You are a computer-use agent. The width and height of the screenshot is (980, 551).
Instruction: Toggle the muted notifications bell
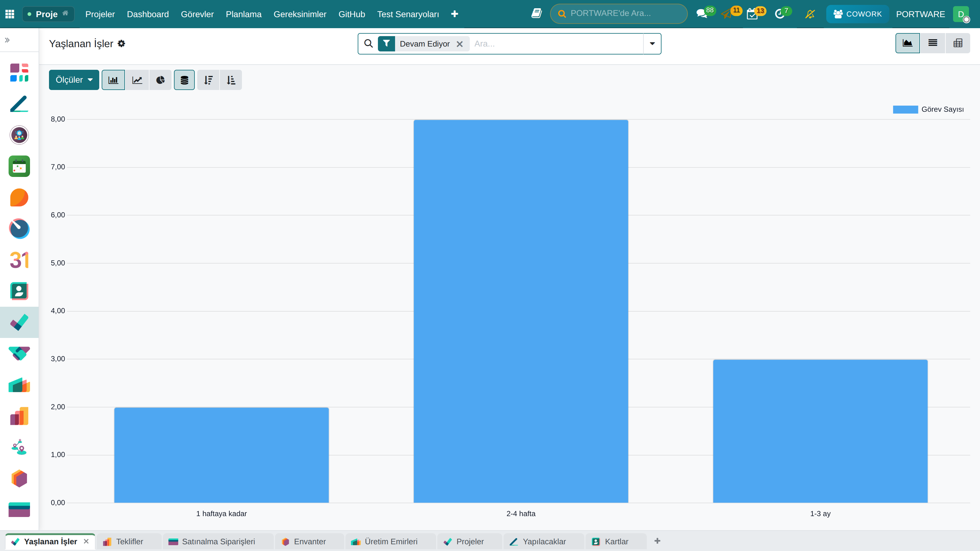(x=810, y=14)
